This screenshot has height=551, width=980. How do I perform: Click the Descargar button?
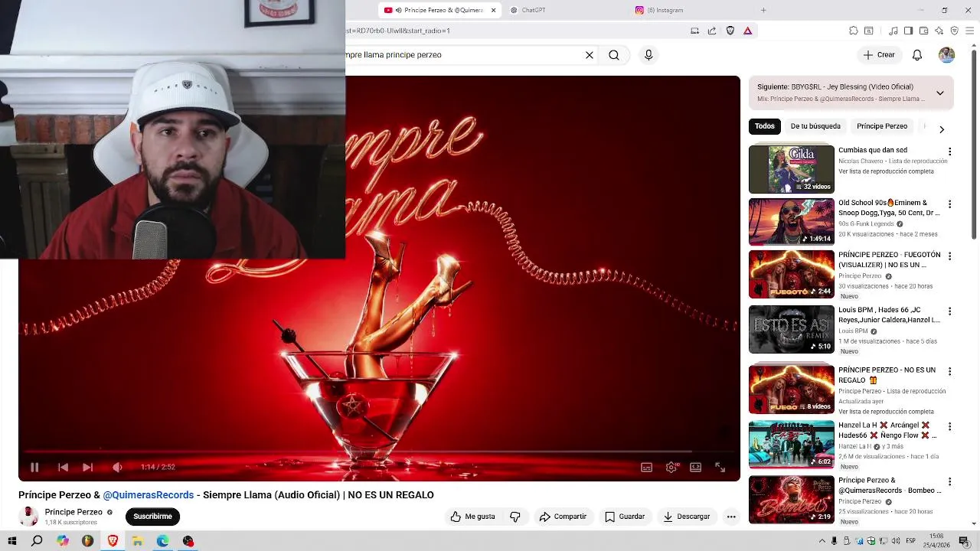coord(687,517)
